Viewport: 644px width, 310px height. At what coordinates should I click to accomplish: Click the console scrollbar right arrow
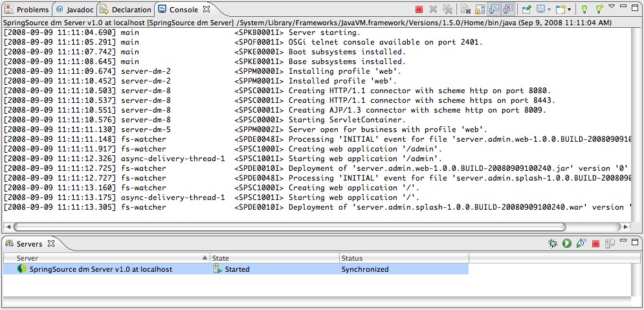[x=625, y=227]
